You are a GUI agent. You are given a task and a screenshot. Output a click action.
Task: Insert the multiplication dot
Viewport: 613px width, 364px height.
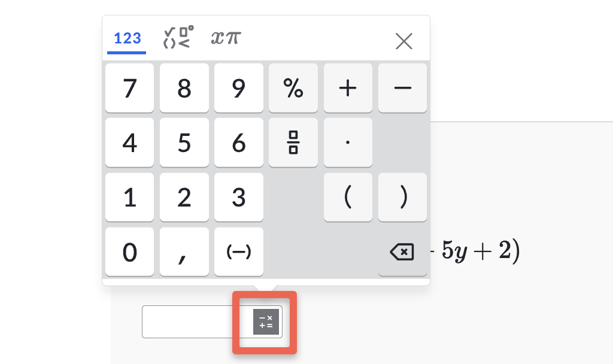(x=348, y=142)
